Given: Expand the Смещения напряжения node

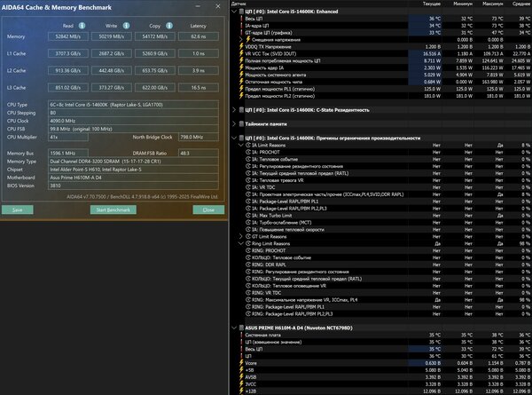Looking at the screenshot, I should coord(241,39).
